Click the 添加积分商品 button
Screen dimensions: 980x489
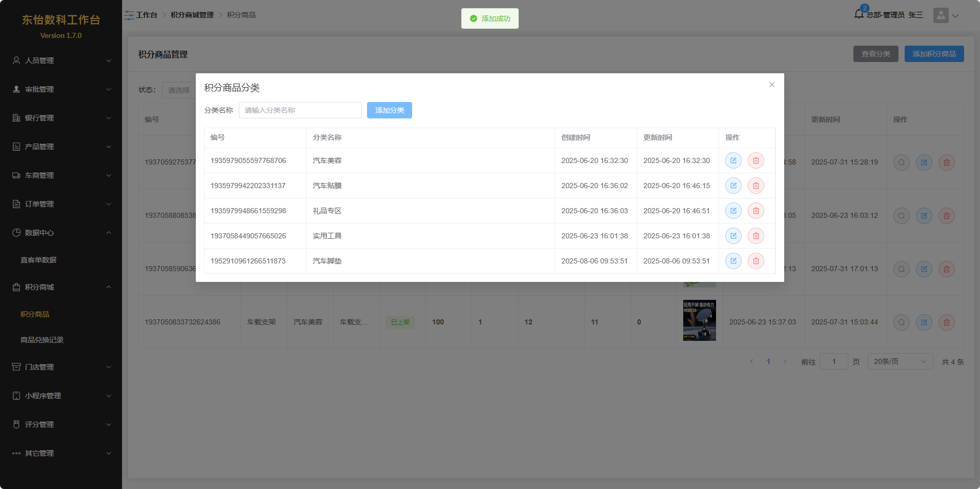(x=933, y=54)
